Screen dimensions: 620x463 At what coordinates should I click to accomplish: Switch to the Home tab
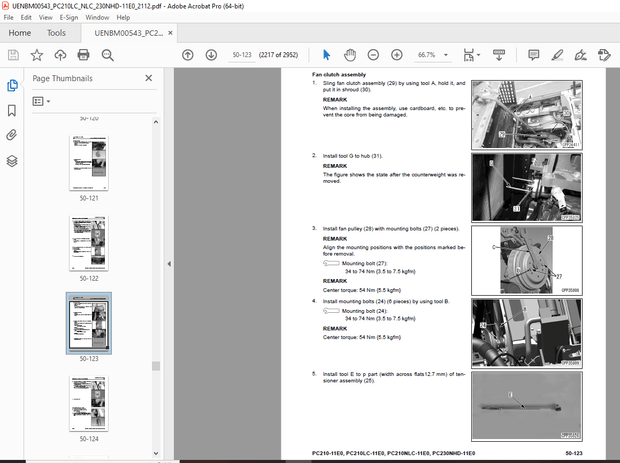[x=20, y=33]
